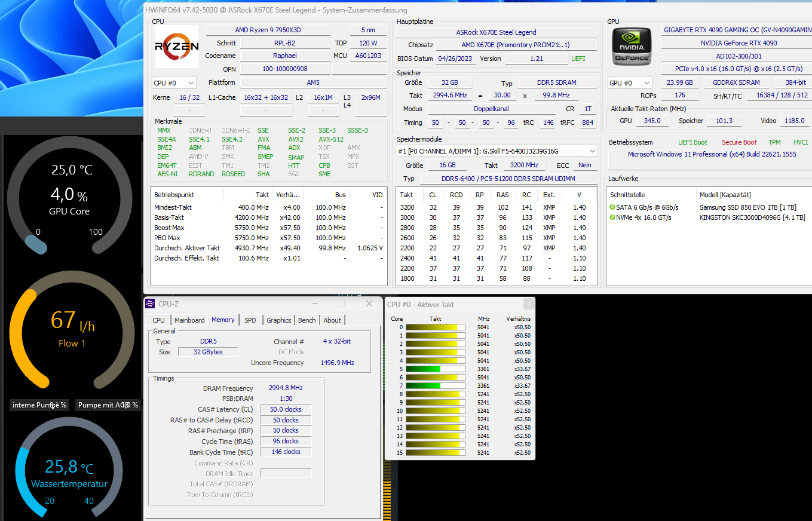Click the UEFI label next to BIOS version
This screenshot has width=812, height=521.
pos(578,59)
